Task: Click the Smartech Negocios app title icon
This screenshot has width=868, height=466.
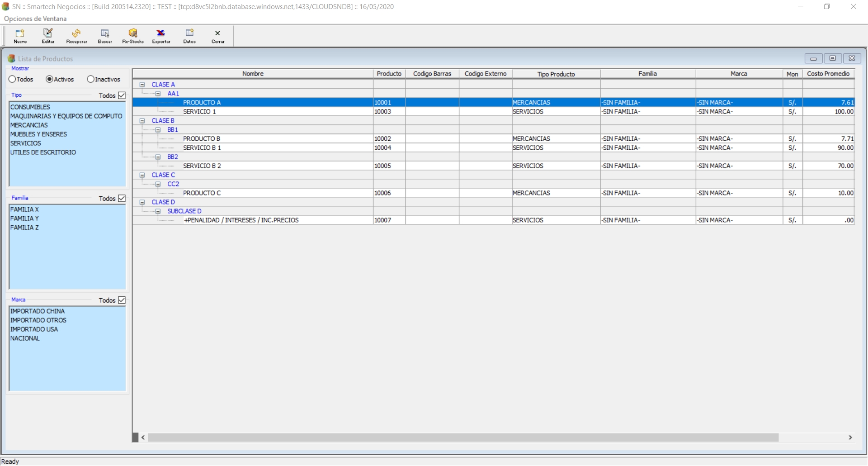Action: 5,6
